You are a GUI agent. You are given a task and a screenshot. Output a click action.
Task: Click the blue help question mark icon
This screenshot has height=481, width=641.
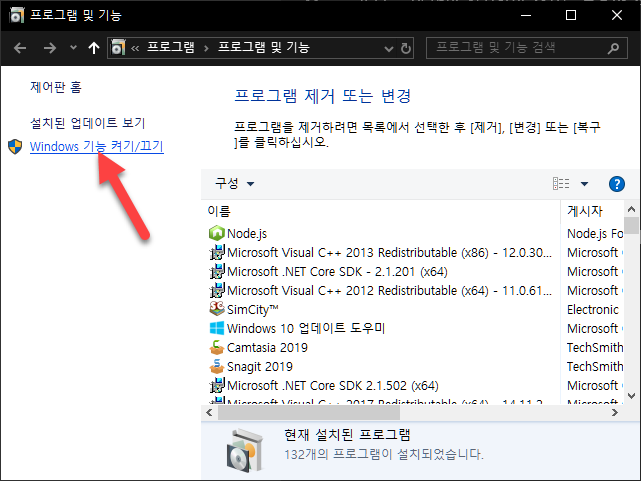tap(616, 184)
